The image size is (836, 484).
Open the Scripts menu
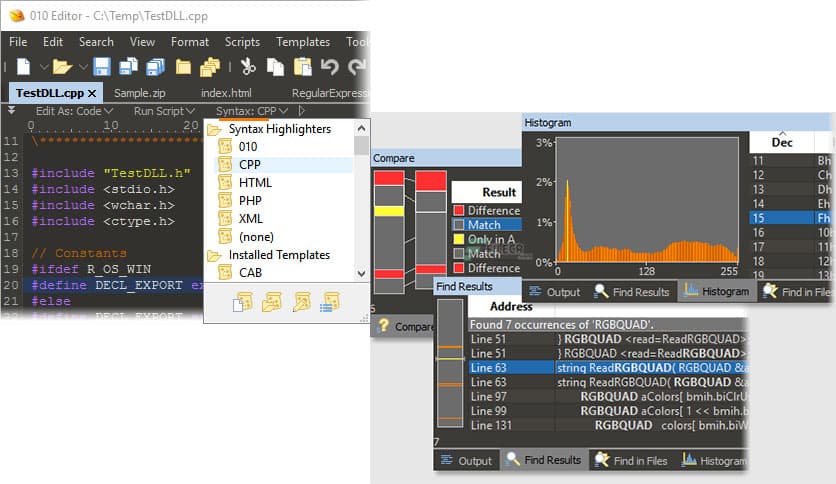click(242, 42)
